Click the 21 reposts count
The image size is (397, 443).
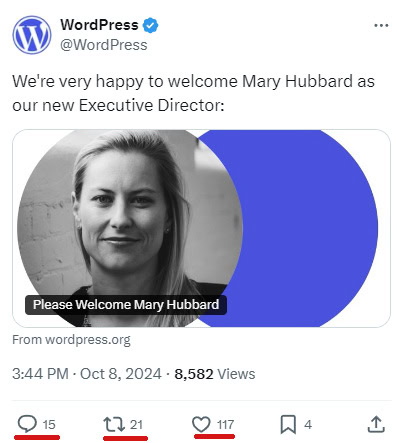click(x=136, y=425)
